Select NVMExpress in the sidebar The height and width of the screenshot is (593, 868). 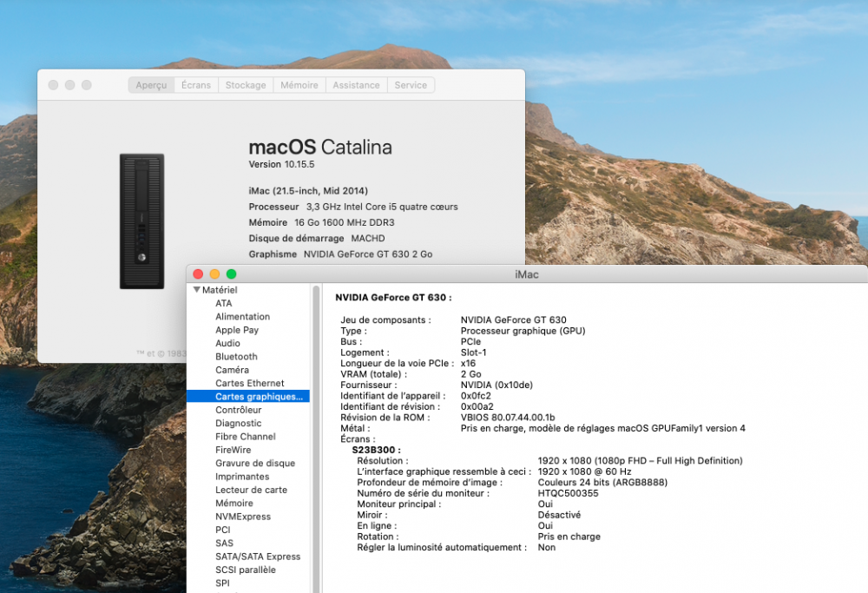243,516
